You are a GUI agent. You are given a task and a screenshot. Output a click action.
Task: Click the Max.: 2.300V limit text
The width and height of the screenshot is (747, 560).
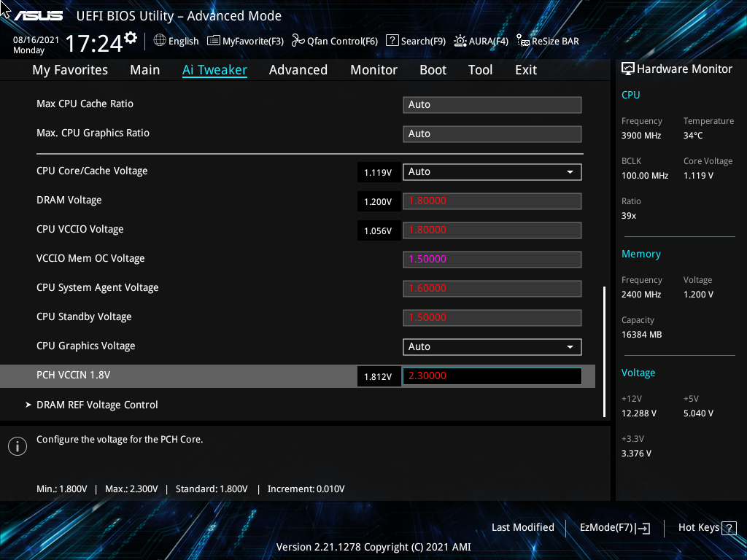coord(131,489)
